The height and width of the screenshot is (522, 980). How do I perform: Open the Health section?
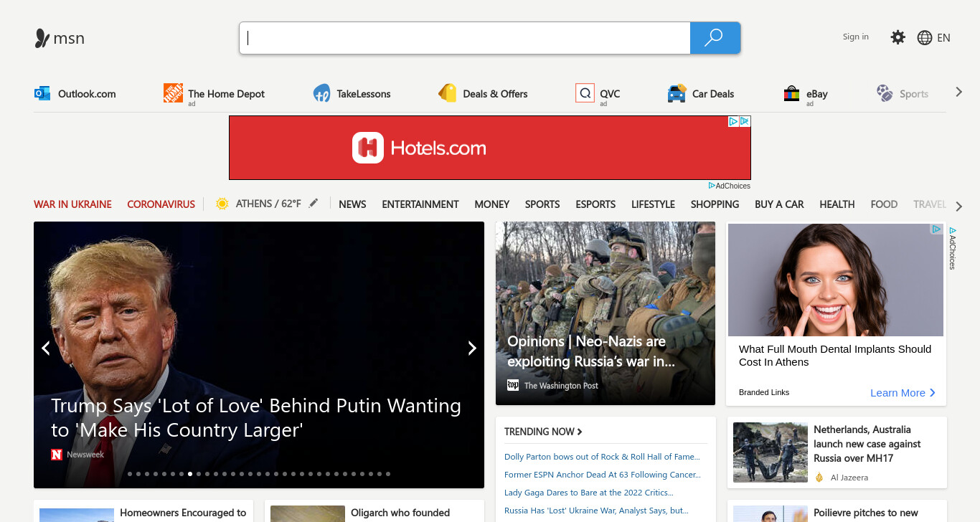837,204
